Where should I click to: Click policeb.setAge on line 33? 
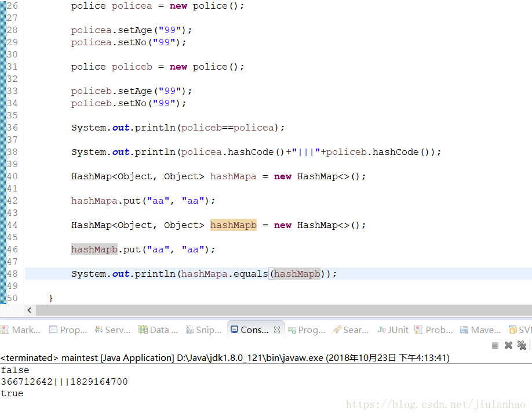pos(112,91)
